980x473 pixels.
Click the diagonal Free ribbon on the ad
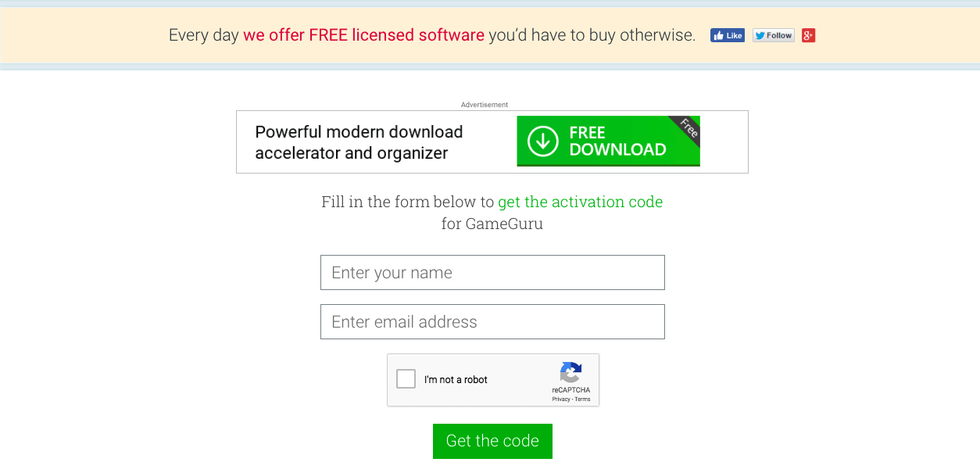[686, 130]
